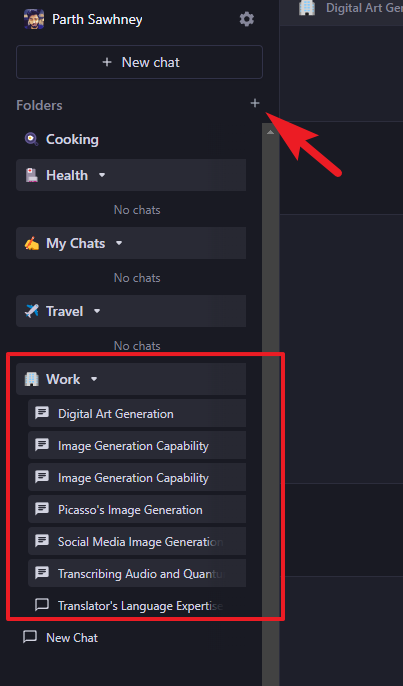
Task: Click the Travel folder airplane icon
Action: (x=32, y=312)
